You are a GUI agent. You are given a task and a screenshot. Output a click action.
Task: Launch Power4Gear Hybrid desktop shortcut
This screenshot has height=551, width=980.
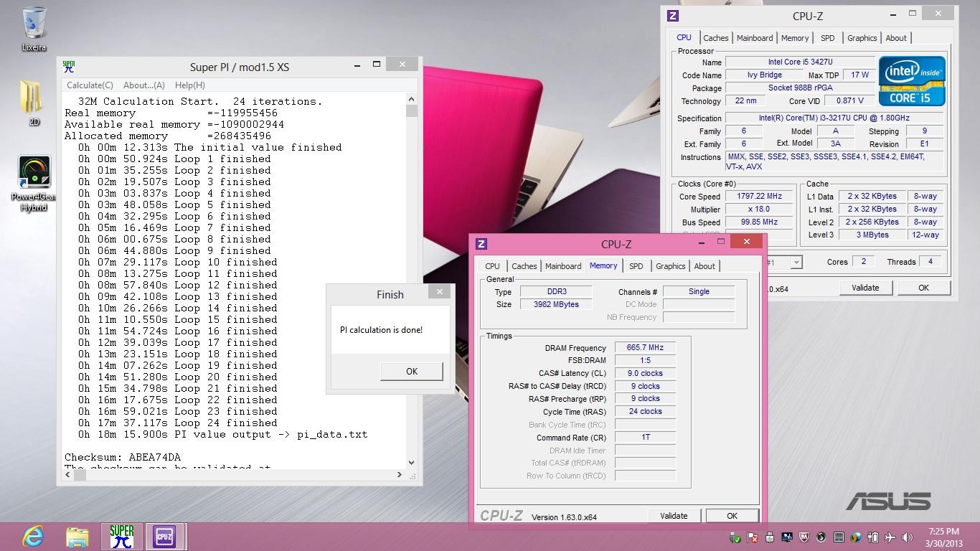(x=34, y=184)
